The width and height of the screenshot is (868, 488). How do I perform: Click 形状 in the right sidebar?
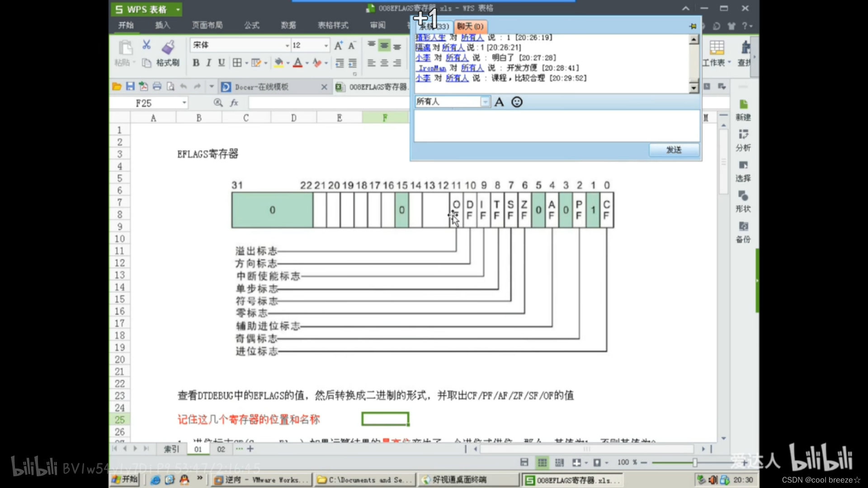tap(743, 202)
